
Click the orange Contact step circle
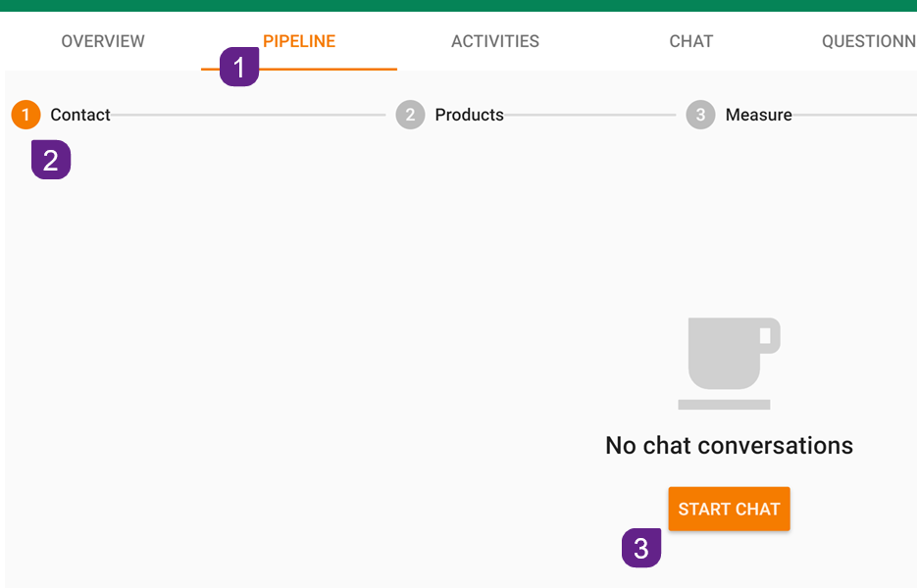pyautogui.click(x=25, y=115)
